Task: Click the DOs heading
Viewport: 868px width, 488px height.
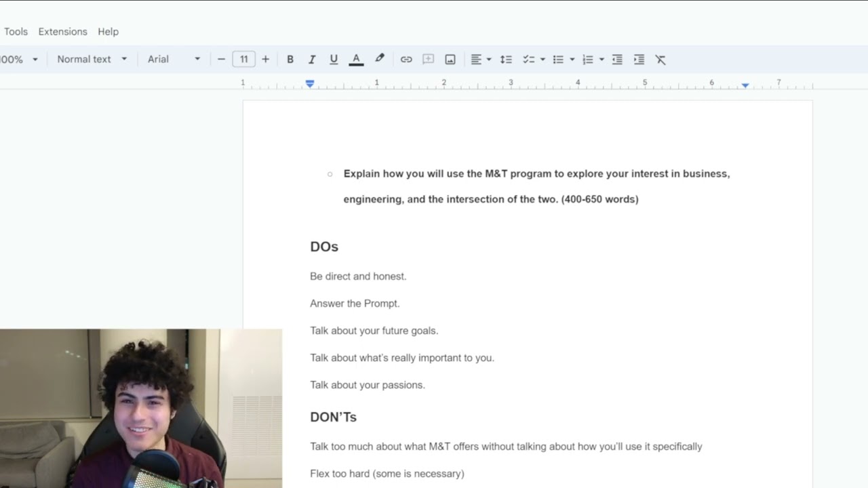Action: 324,247
